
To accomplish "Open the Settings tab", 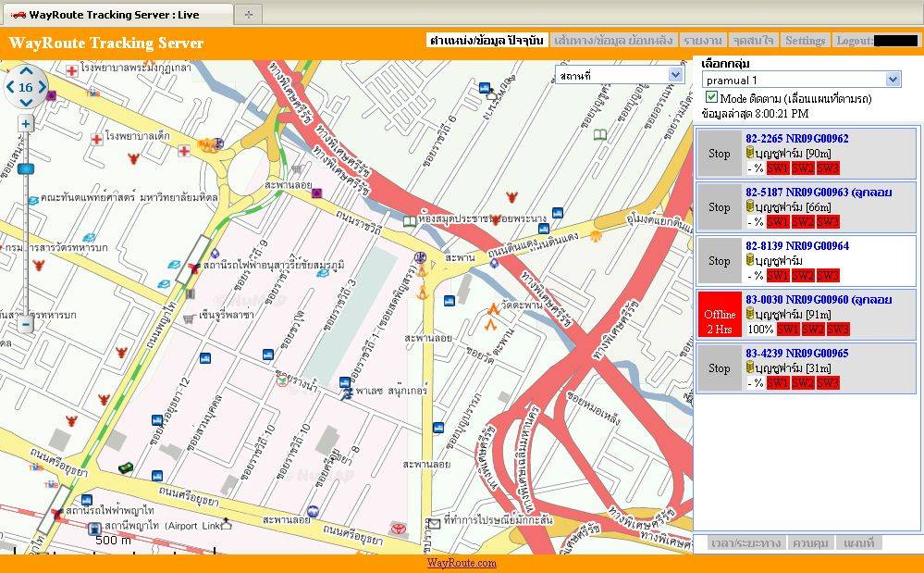I will click(x=805, y=41).
